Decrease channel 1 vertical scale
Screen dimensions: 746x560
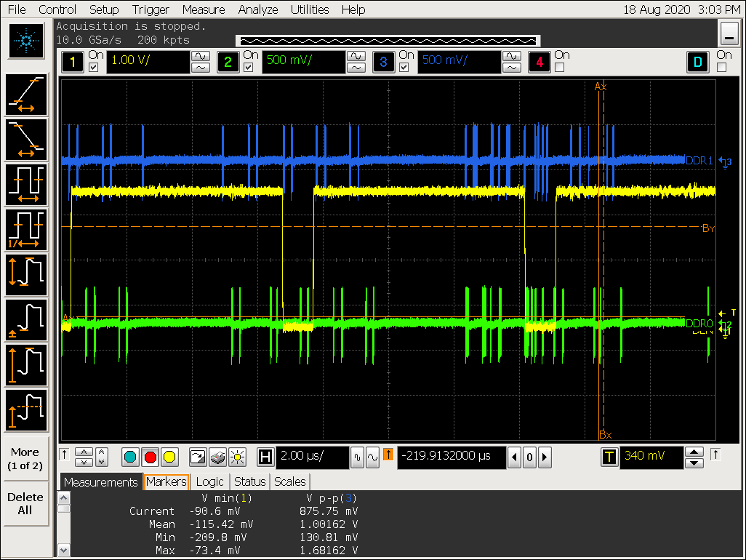(201, 68)
